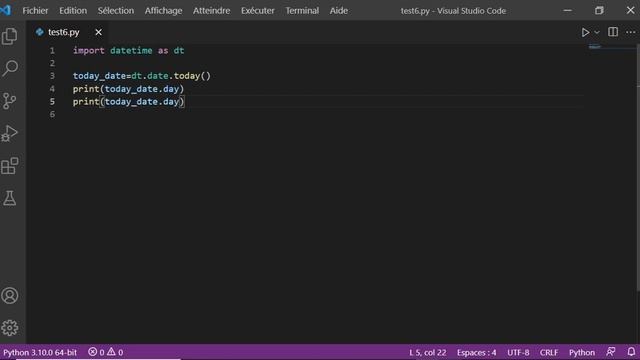
Task: Open the Edition menu
Action: 73,11
